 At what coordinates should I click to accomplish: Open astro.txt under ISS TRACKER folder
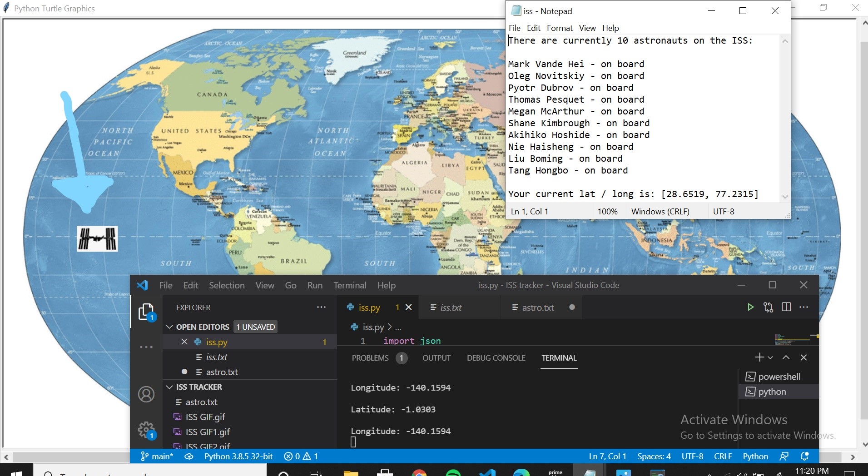(250, 402)
